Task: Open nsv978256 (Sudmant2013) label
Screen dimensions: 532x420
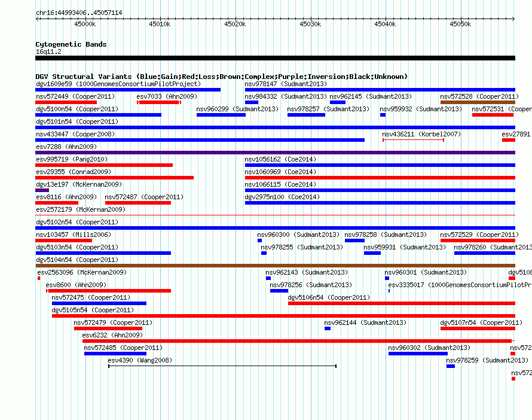Action: click(311, 285)
